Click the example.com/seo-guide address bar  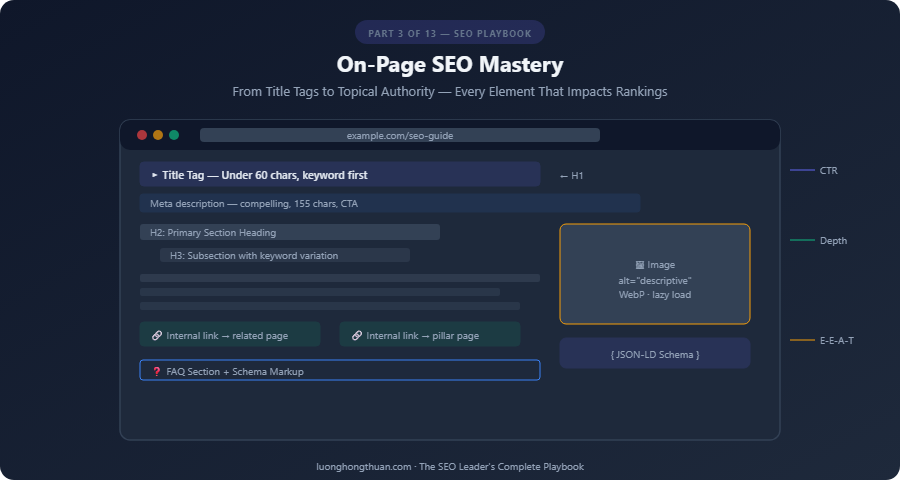pos(399,136)
